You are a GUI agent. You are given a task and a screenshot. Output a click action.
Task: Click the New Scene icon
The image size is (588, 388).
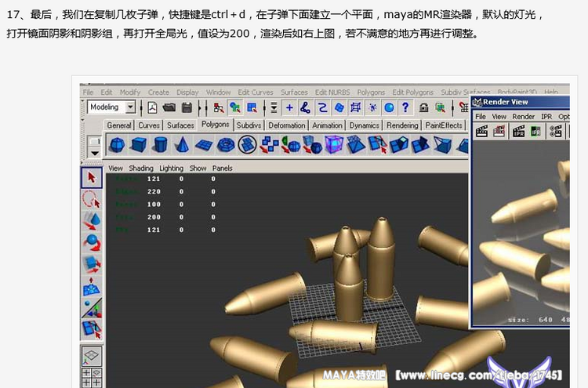tap(152, 108)
